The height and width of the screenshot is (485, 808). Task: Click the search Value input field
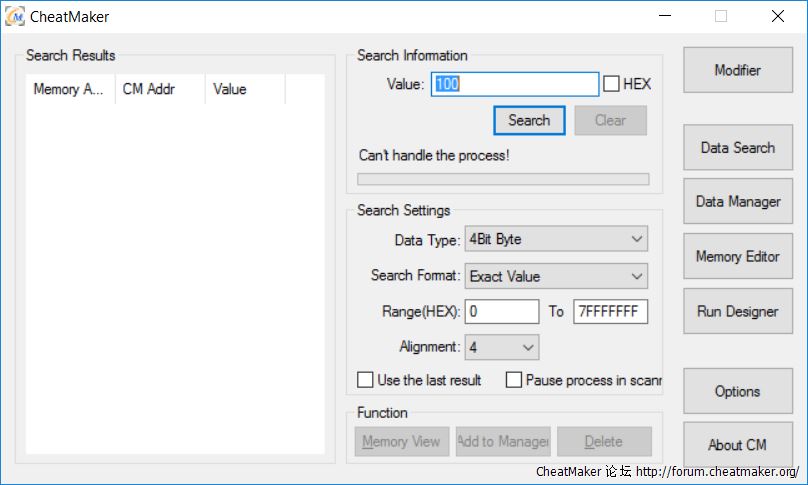tap(515, 84)
